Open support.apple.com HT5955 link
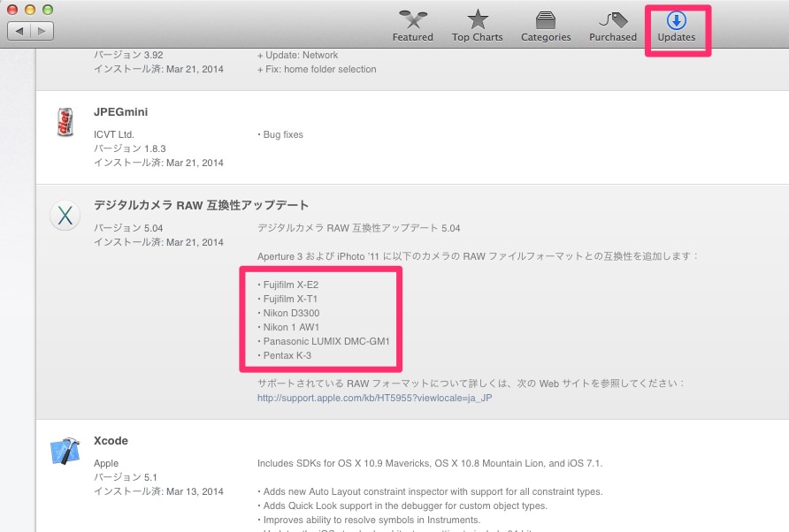This screenshot has width=789, height=532. (x=374, y=398)
